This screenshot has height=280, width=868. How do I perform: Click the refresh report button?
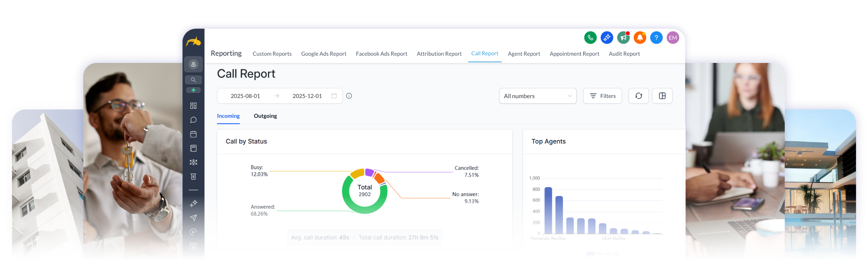pos(639,96)
